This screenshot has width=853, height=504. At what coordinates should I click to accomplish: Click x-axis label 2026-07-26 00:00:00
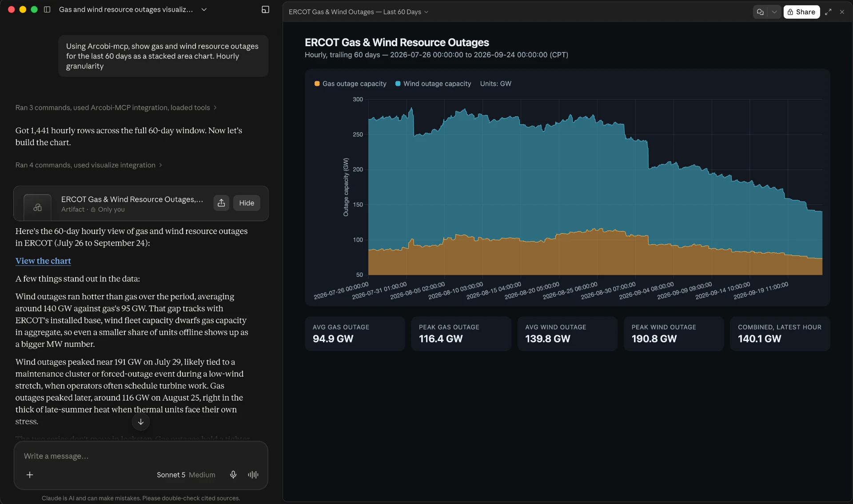341,291
